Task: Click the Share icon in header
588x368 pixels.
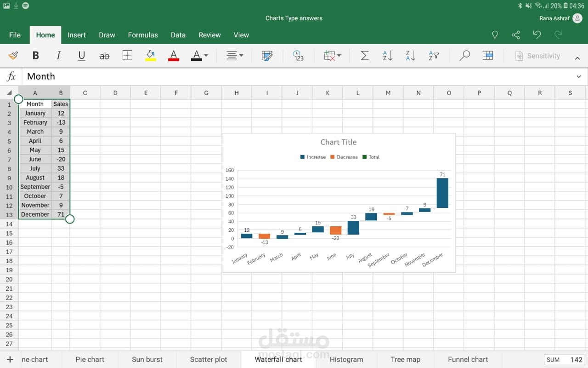Action: coord(516,35)
